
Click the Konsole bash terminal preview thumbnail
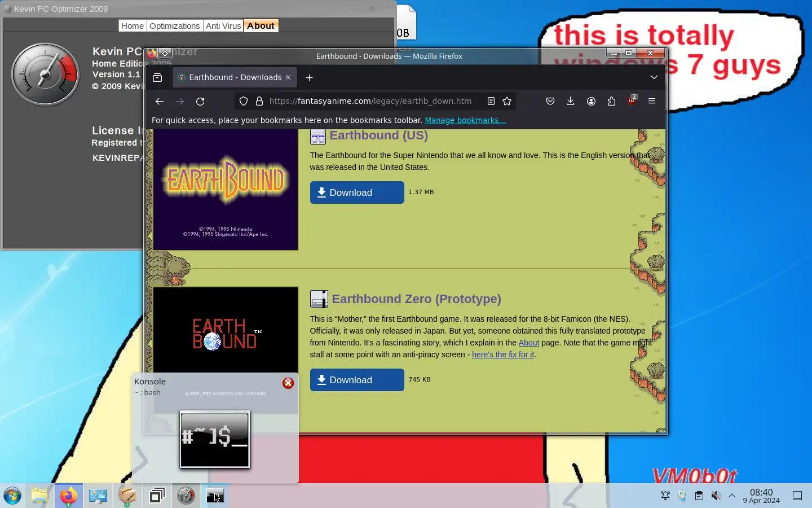[x=215, y=440]
